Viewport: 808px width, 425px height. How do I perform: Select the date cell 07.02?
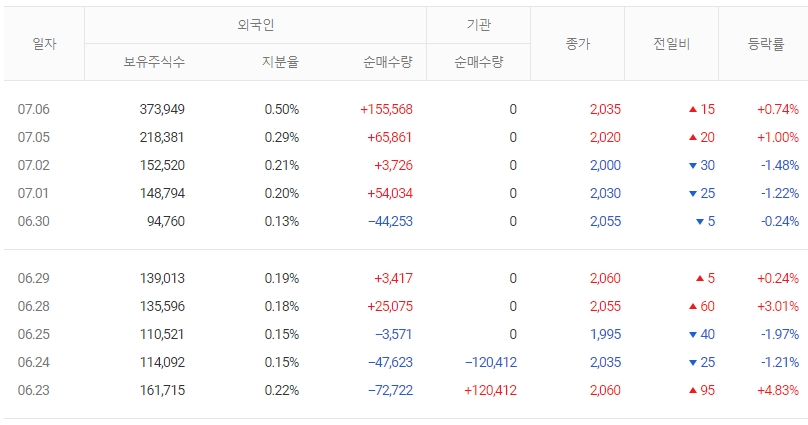(33, 165)
